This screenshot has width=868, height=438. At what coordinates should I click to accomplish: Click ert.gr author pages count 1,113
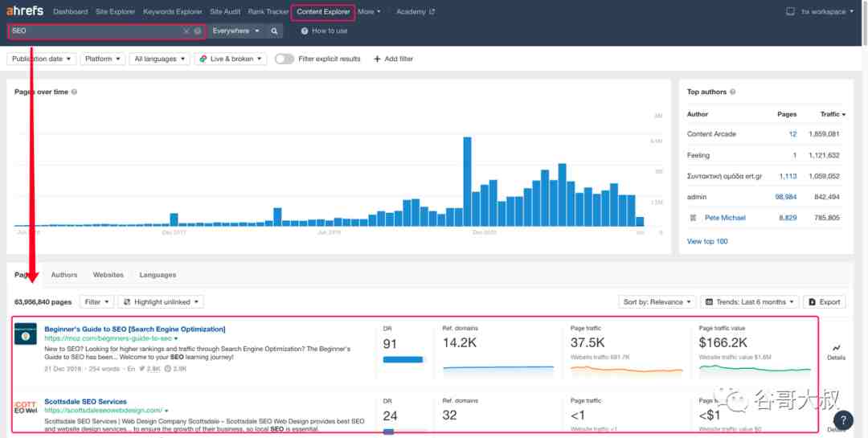(x=788, y=176)
